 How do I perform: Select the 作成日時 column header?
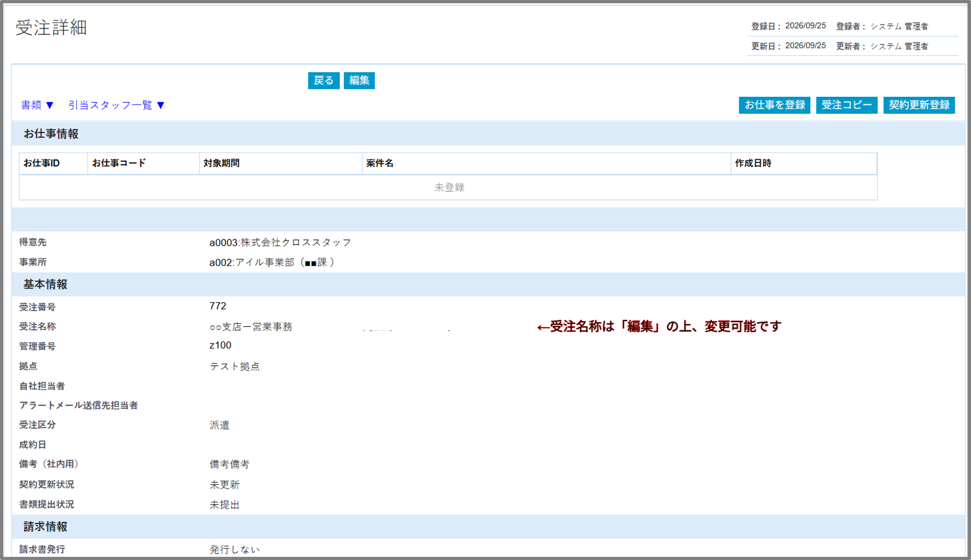(804, 164)
